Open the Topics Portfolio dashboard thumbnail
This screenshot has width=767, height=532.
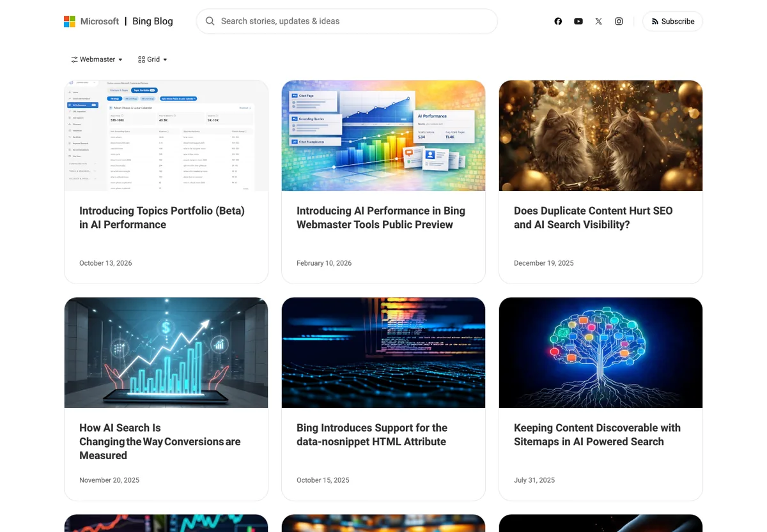point(166,135)
